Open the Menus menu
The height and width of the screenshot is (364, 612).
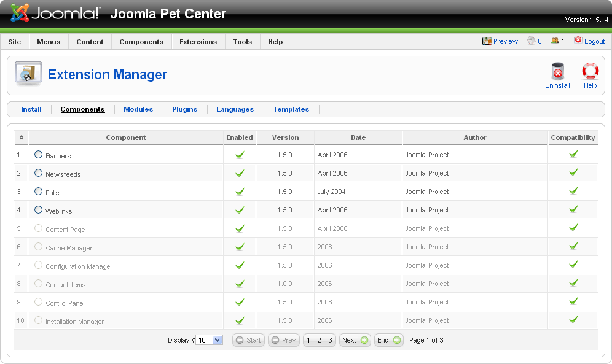(x=49, y=42)
